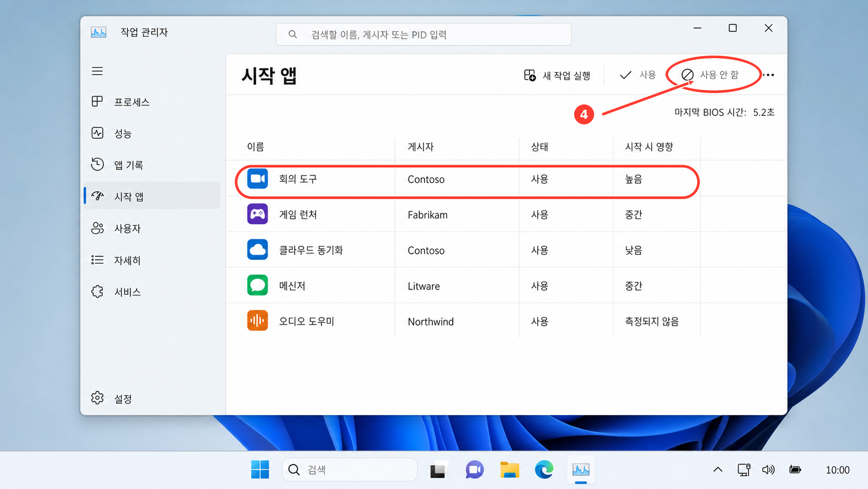Click the 서비스 puzzle icon
The height and width of the screenshot is (489, 868).
pyautogui.click(x=97, y=292)
